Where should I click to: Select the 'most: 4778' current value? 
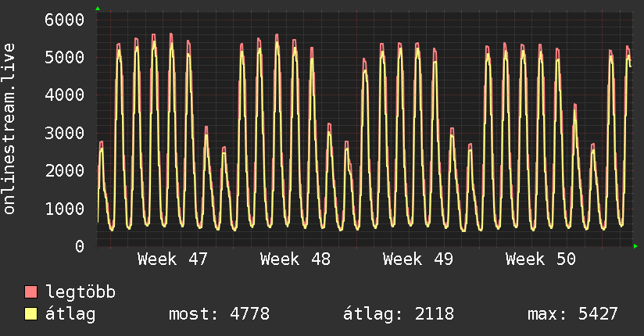point(219,315)
